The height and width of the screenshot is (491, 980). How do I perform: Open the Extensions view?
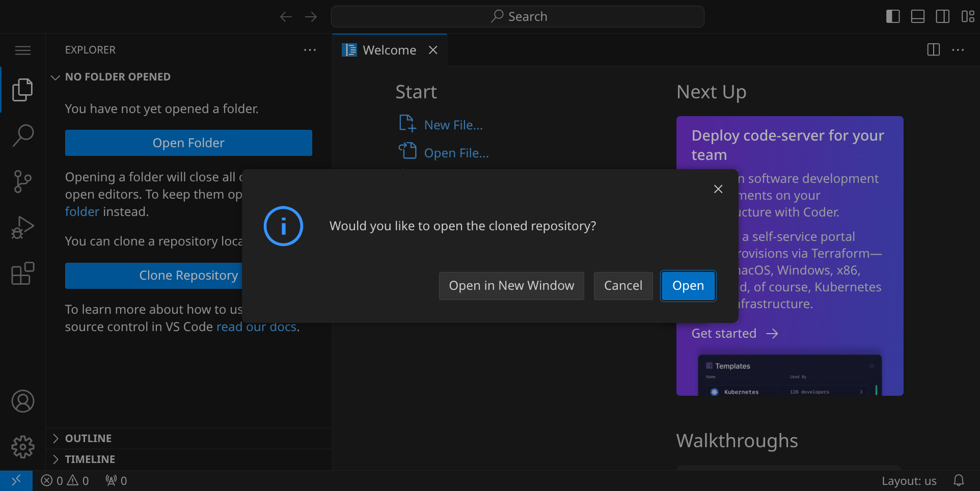(22, 274)
